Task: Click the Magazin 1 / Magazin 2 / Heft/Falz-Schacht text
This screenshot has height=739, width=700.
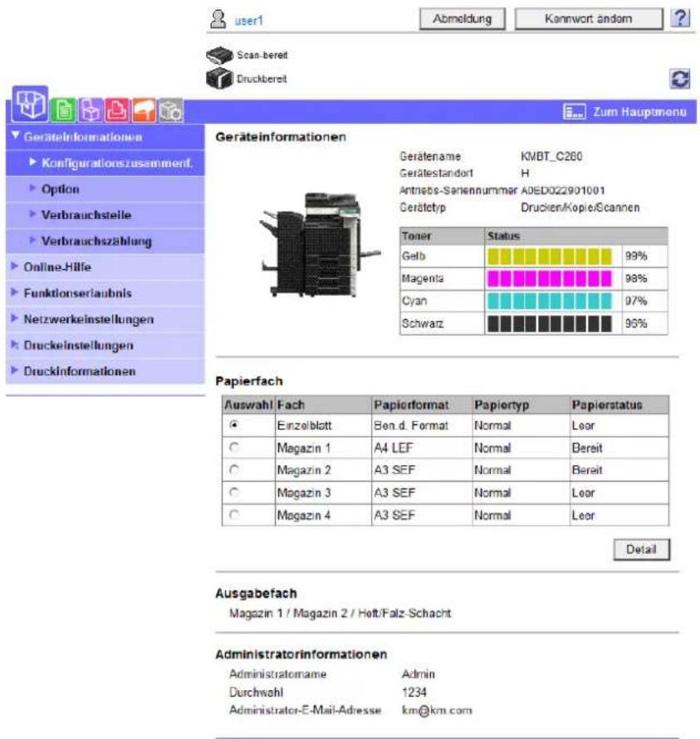Action: click(340, 613)
